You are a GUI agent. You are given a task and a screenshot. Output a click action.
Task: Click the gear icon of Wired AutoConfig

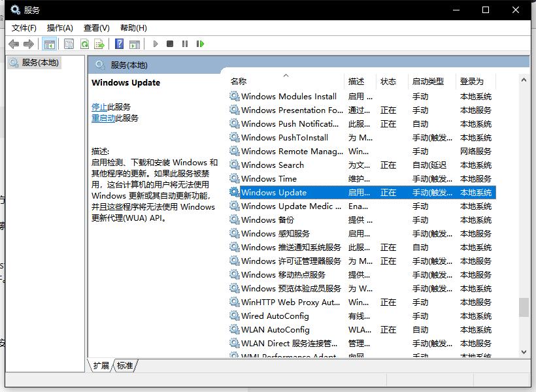pos(234,316)
